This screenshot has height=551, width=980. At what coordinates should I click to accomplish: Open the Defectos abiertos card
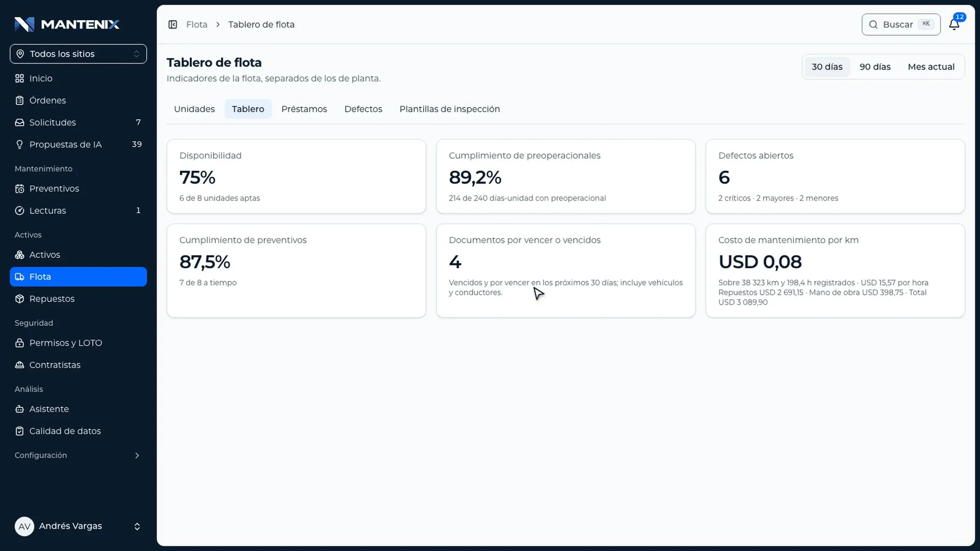click(x=835, y=176)
